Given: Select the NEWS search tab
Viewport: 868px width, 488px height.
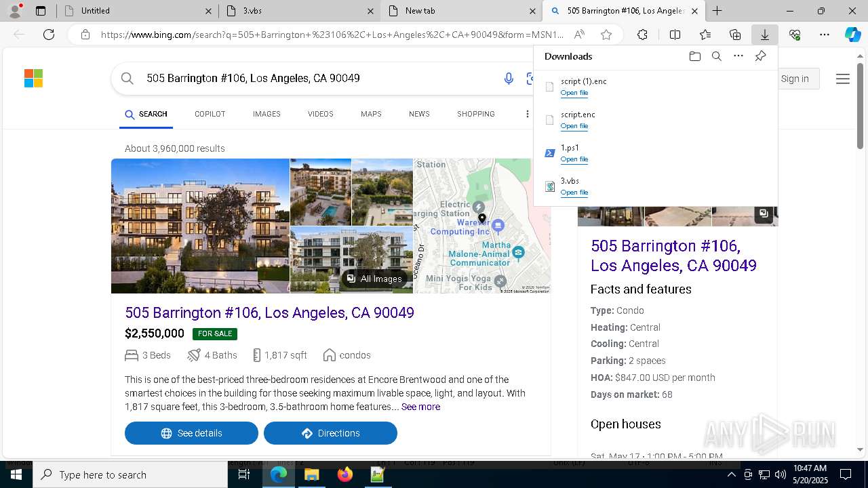Looking at the screenshot, I should click(x=419, y=114).
